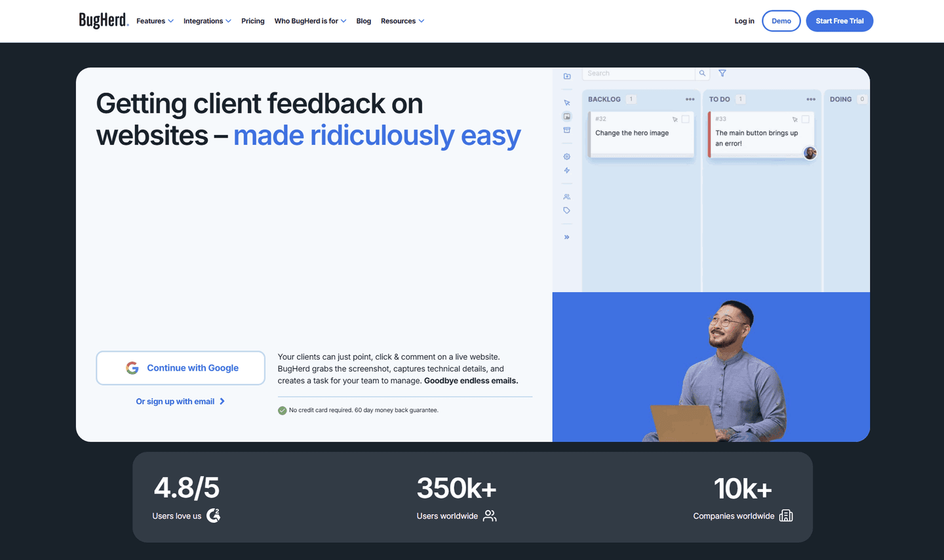Click the building icon beside Companies worldwide
Viewport: 944px width, 560px height.
tap(786, 516)
